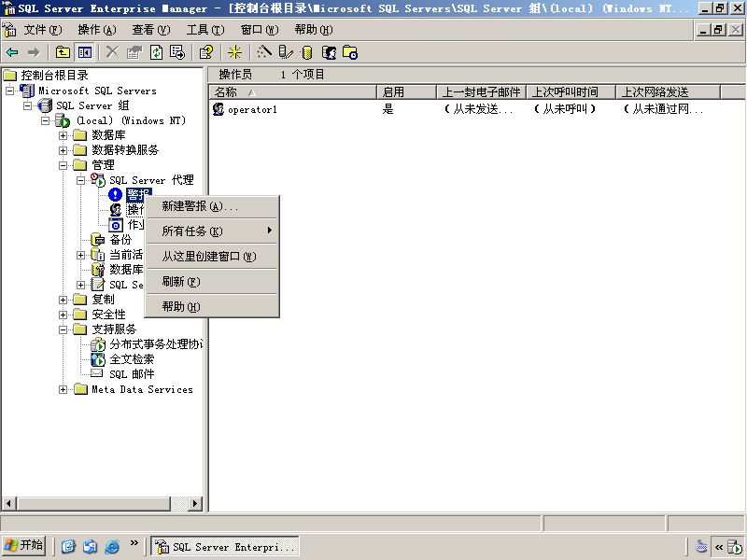Choose 新建警报(A)... from context menu
The image size is (747, 560).
click(x=212, y=206)
